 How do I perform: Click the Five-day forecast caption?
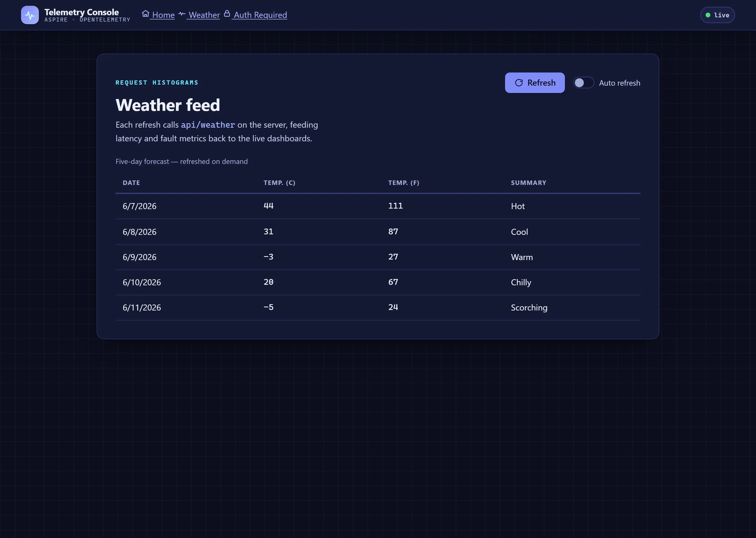tap(181, 161)
